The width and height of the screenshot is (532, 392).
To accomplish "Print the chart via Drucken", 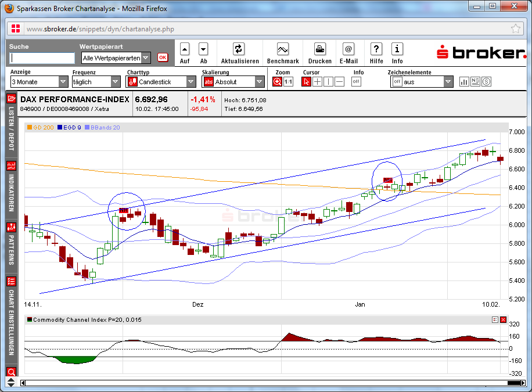I will pyautogui.click(x=319, y=49).
